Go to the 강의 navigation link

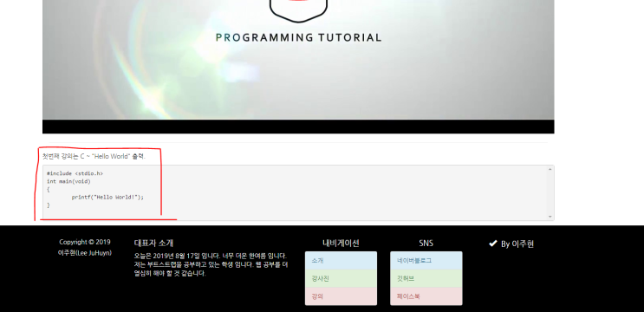coord(341,296)
